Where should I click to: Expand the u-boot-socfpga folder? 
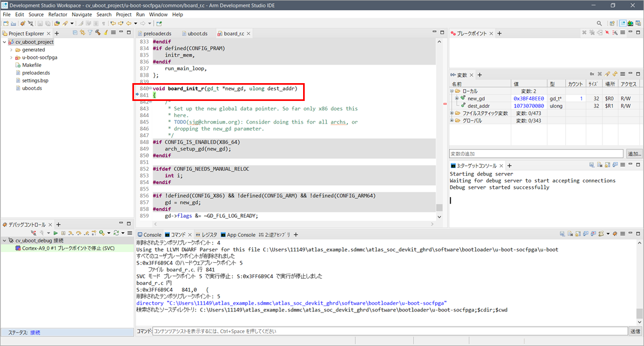coord(11,57)
